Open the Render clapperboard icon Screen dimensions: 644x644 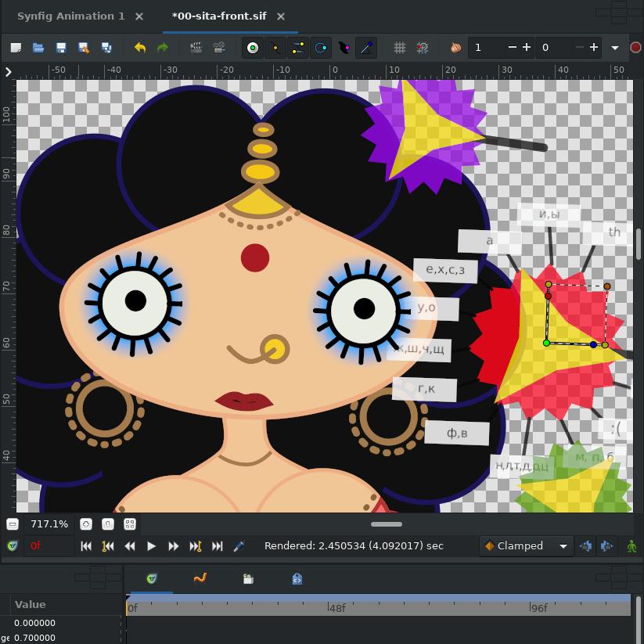click(x=196, y=48)
